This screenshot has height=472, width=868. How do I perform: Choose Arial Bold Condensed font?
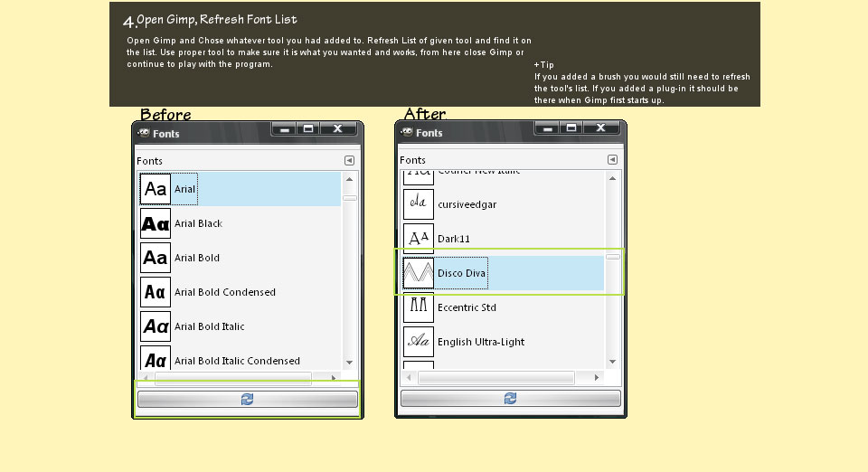coord(240,292)
